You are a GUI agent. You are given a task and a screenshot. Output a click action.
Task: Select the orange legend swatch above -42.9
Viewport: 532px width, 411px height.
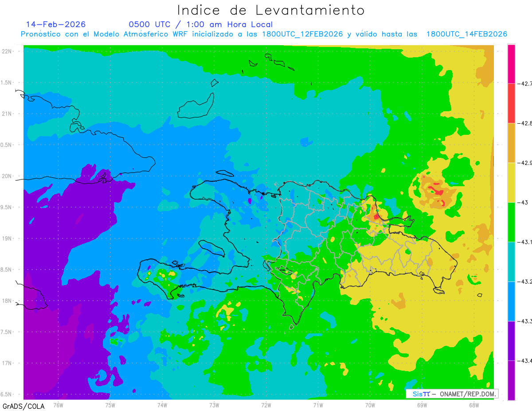(511, 143)
